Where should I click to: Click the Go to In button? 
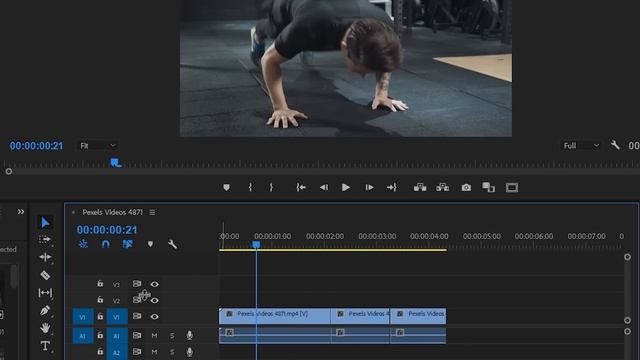tap(301, 187)
